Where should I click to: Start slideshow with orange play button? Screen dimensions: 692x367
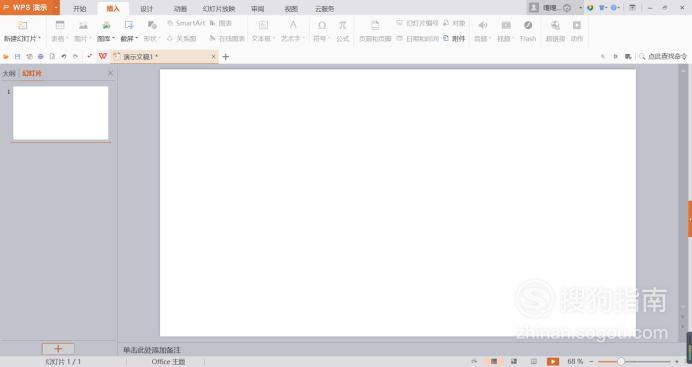point(553,361)
